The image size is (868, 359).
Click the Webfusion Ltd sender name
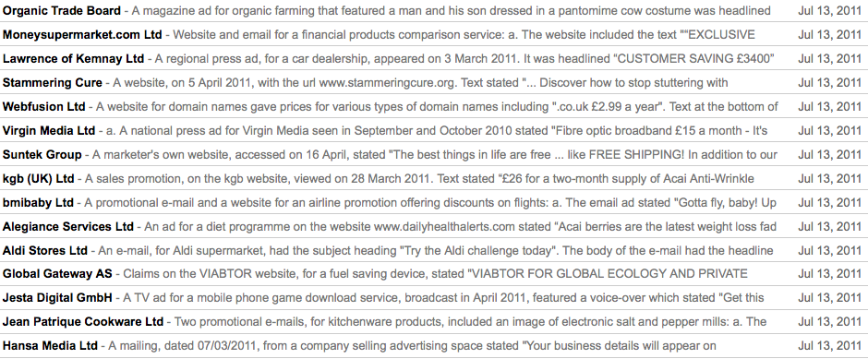click(x=44, y=106)
